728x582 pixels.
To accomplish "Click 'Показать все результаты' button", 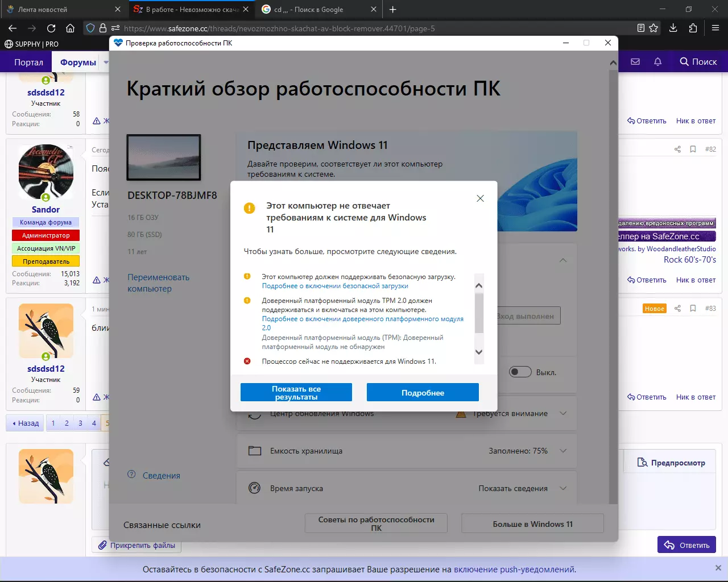I will click(x=296, y=393).
